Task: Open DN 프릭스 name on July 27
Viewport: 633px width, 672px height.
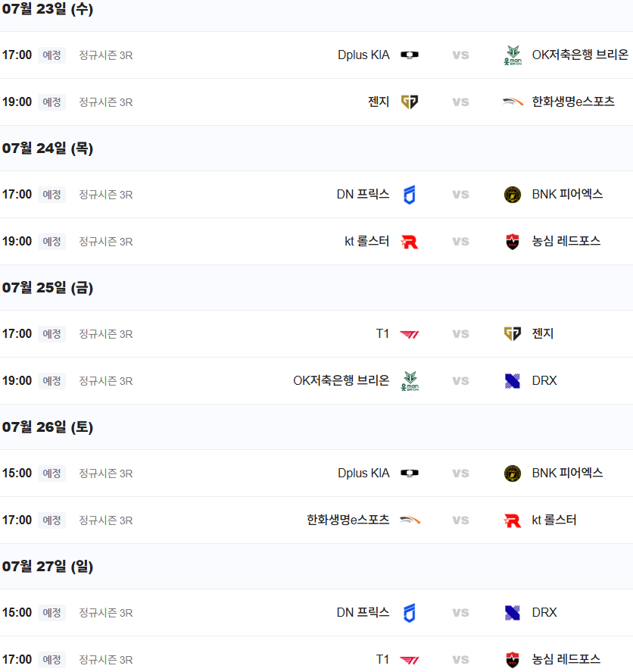Action: (363, 613)
